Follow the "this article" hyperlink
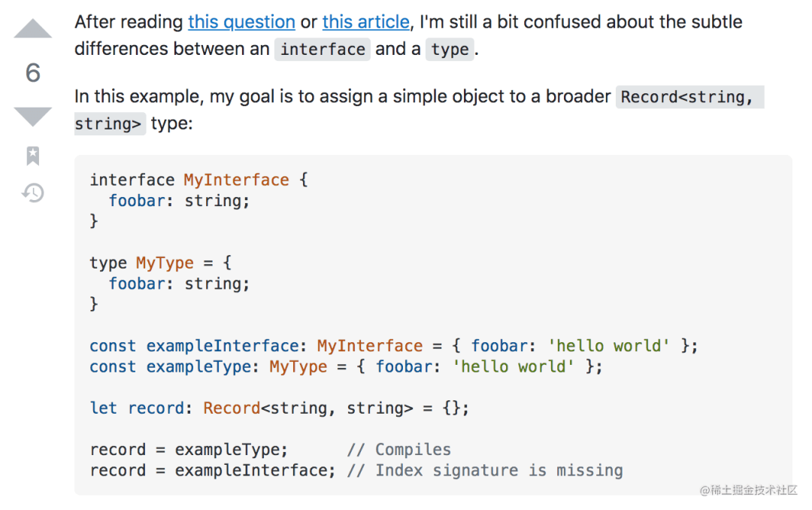Screen dimensions: 812x510 pyautogui.click(x=365, y=22)
